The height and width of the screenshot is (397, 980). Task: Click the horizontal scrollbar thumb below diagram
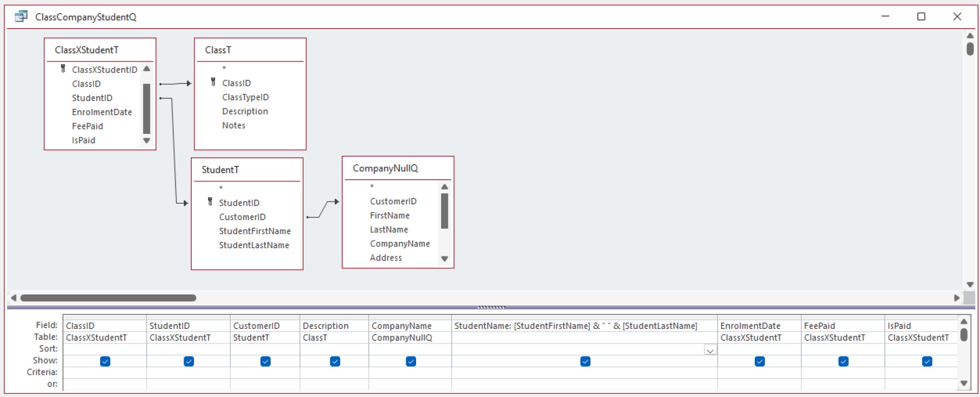coord(108,298)
